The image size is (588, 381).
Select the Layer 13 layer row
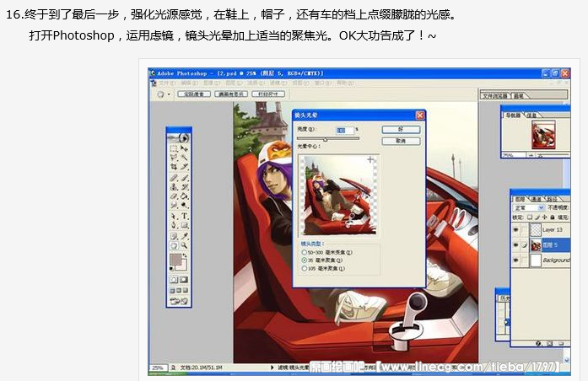pos(541,229)
